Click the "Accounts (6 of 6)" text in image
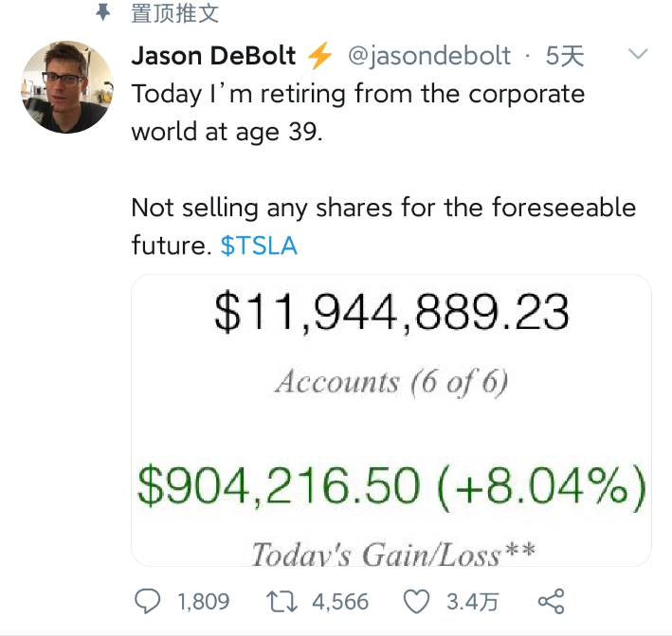This screenshot has width=672, height=636. [x=390, y=382]
